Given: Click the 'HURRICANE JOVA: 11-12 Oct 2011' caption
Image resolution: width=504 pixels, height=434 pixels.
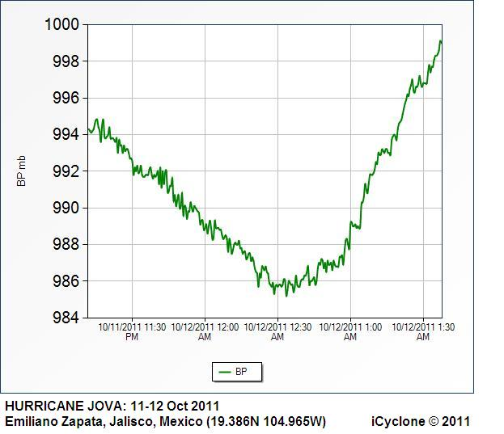Looking at the screenshot, I should [x=112, y=406].
